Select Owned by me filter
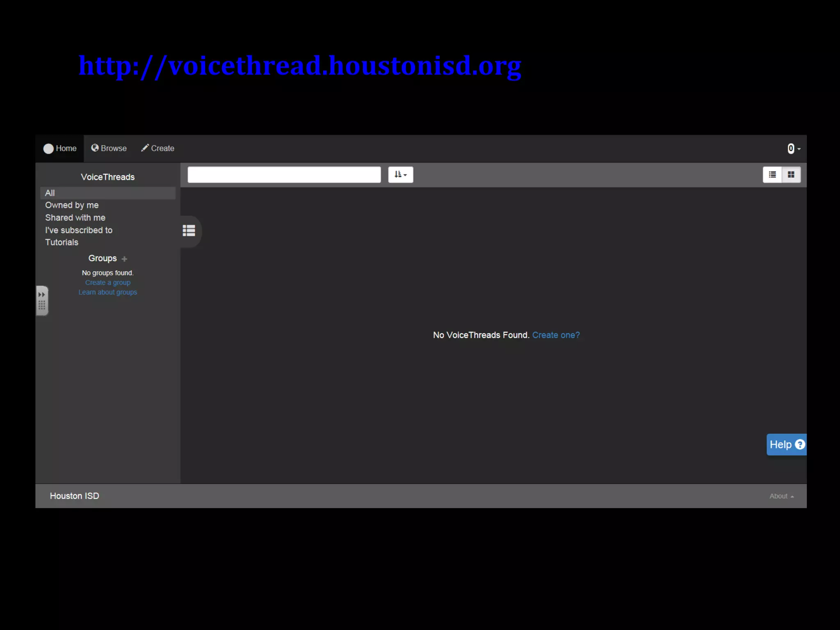The image size is (840, 630). pos(72,205)
